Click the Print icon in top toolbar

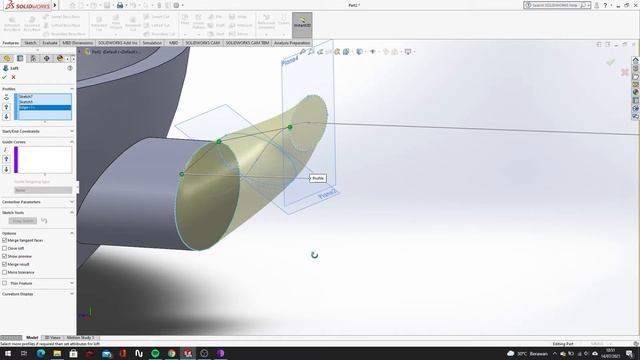click(x=120, y=5)
